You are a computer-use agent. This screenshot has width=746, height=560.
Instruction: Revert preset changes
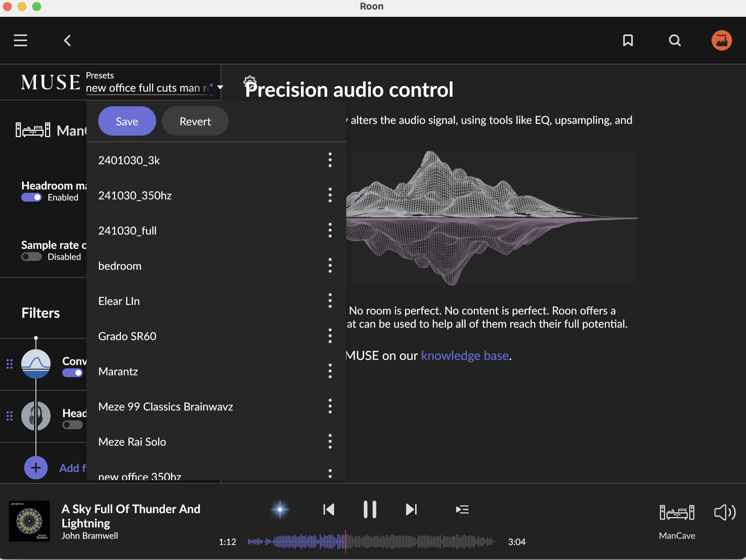pos(195,121)
